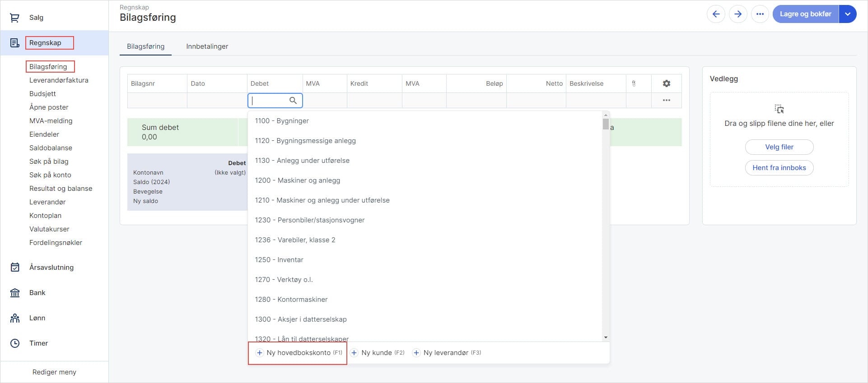
Task: Open Timer via the clock icon
Action: click(15, 343)
